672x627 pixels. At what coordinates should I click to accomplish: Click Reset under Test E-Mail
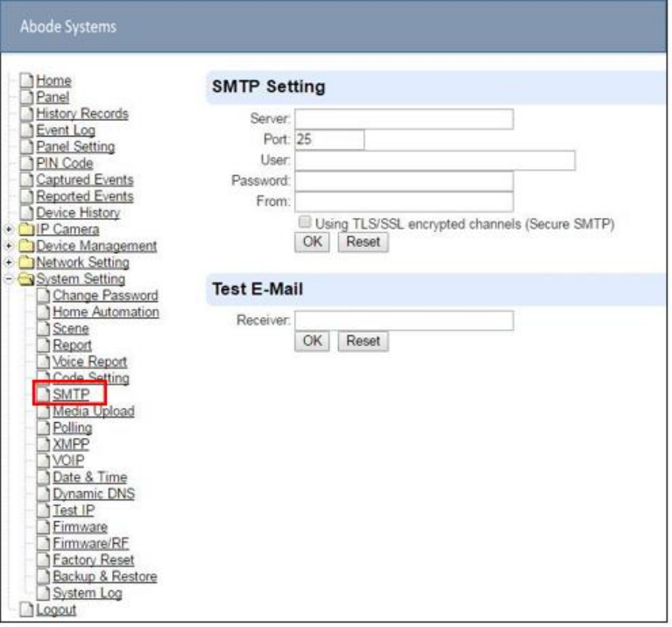[364, 342]
